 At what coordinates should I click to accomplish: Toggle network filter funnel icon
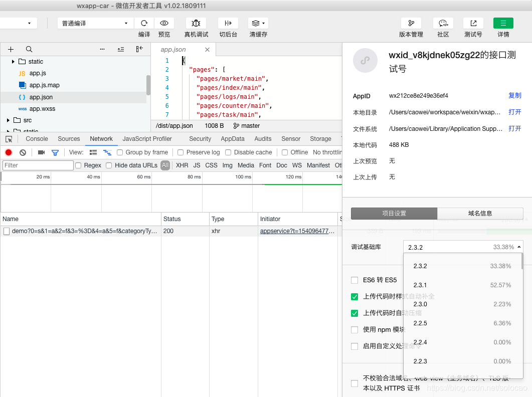tap(55, 153)
